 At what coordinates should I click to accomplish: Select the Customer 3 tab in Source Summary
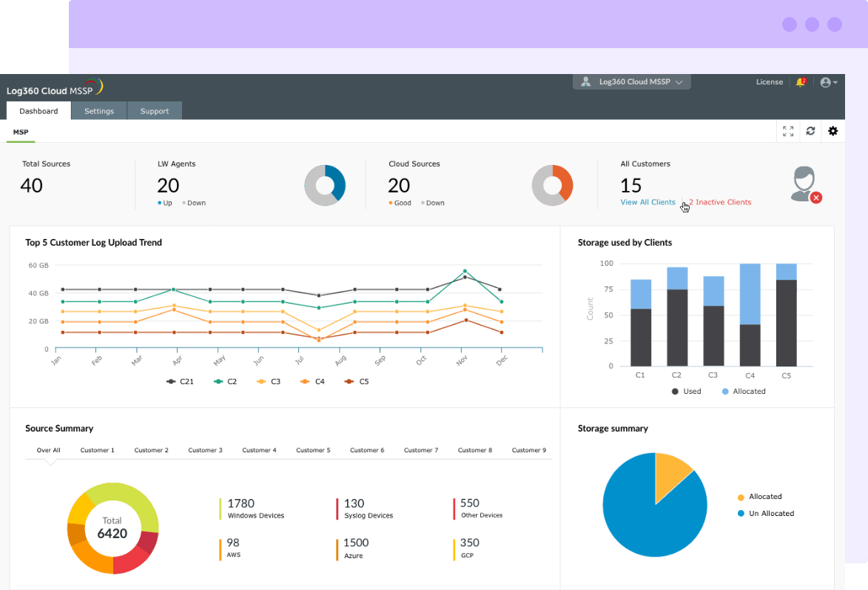[x=205, y=449]
